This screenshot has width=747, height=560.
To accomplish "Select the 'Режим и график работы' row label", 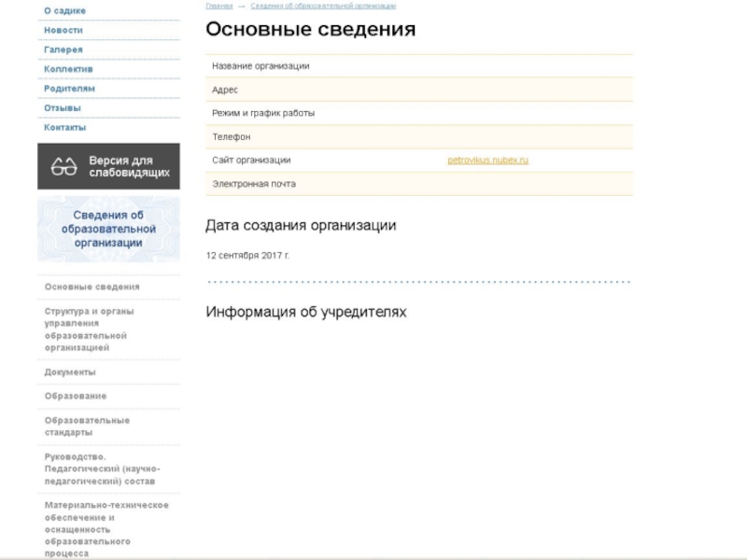I will [263, 113].
